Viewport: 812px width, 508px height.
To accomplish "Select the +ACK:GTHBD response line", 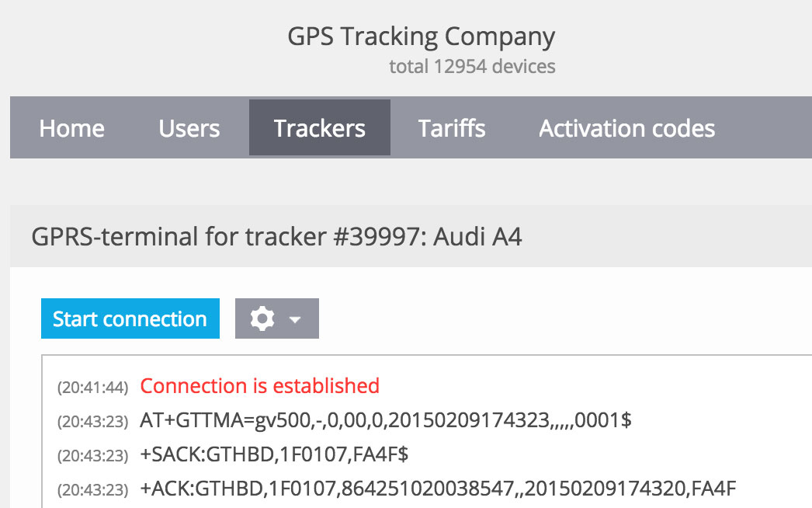I will pos(438,489).
